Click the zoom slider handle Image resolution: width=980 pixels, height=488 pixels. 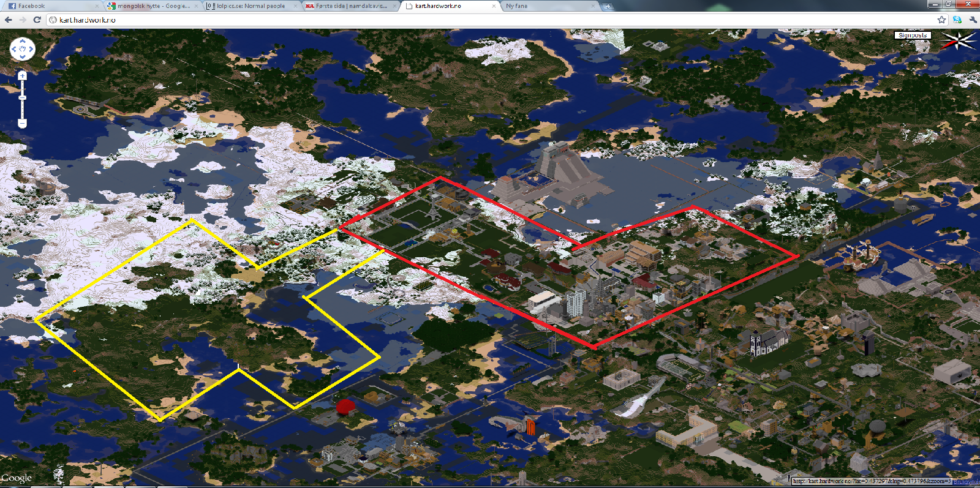[23, 98]
